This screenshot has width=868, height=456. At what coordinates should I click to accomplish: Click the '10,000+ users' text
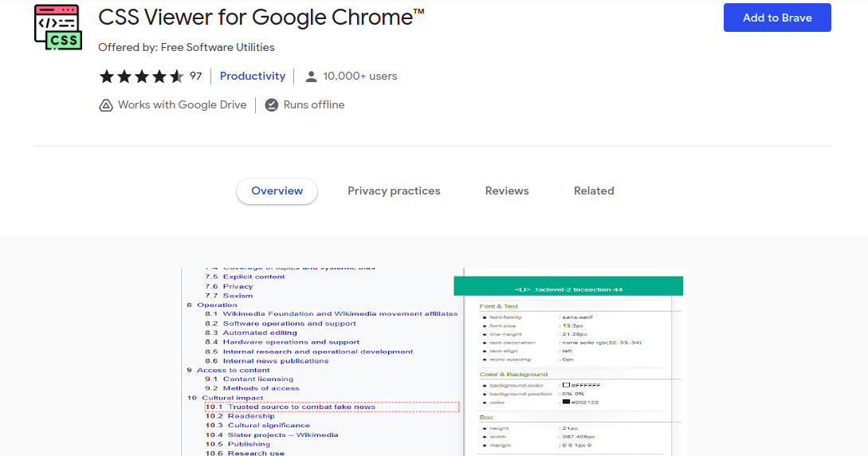pyautogui.click(x=359, y=77)
